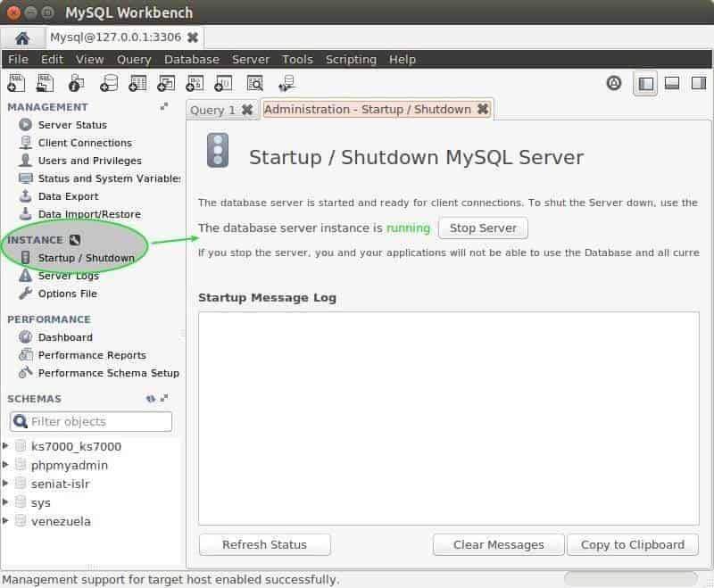Open the Server menu
The image size is (714, 588).
click(x=251, y=59)
